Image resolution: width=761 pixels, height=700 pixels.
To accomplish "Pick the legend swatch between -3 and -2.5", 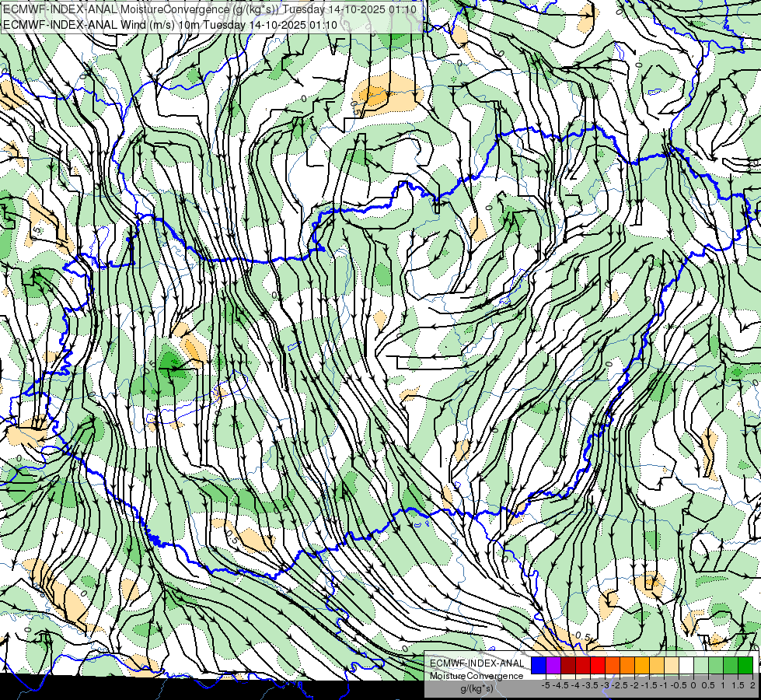I will [613, 665].
